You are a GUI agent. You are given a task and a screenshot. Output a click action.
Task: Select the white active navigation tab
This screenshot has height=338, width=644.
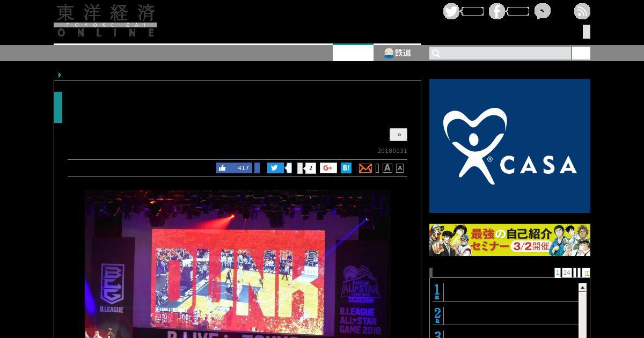click(353, 53)
